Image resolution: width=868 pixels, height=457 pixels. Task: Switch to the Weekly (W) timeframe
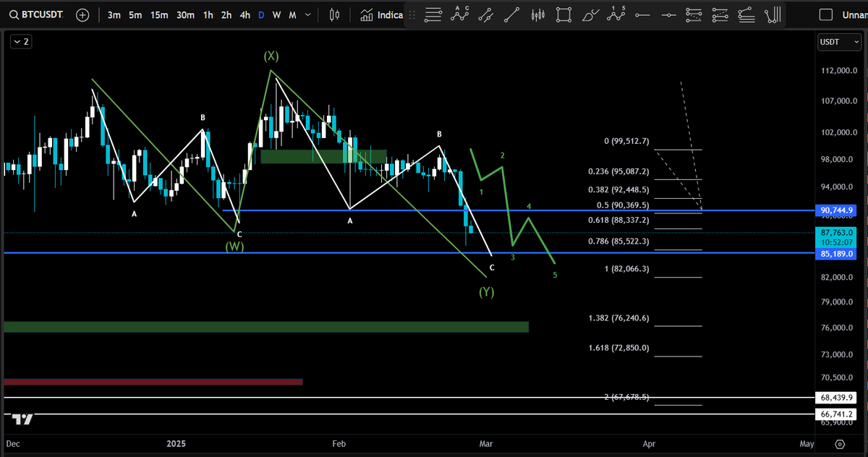tap(276, 14)
